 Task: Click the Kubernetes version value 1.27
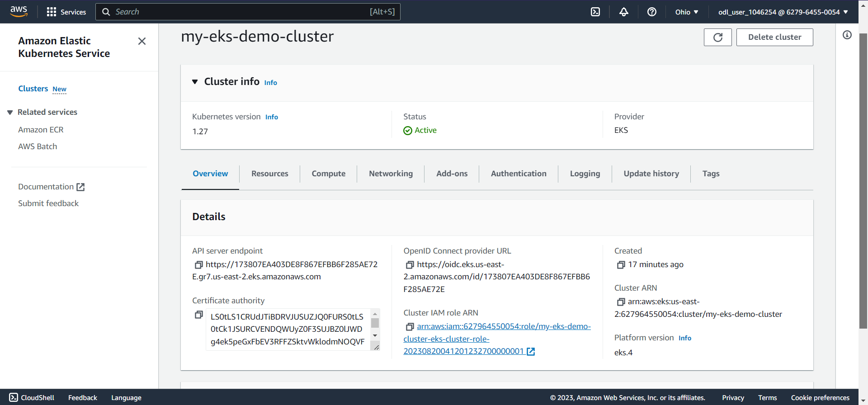click(200, 132)
